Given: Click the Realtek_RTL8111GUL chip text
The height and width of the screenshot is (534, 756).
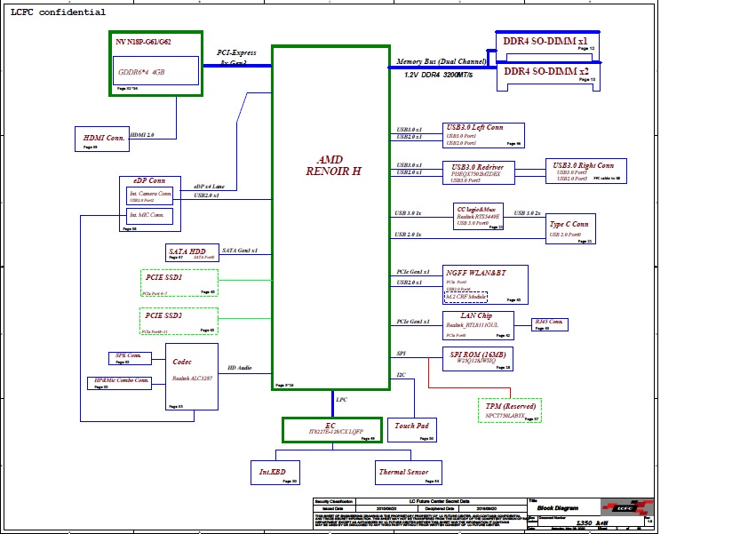Looking at the screenshot, I should (x=473, y=325).
